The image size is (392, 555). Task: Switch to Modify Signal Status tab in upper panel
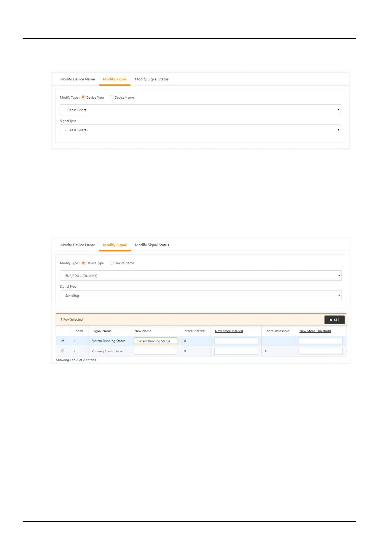(x=152, y=79)
